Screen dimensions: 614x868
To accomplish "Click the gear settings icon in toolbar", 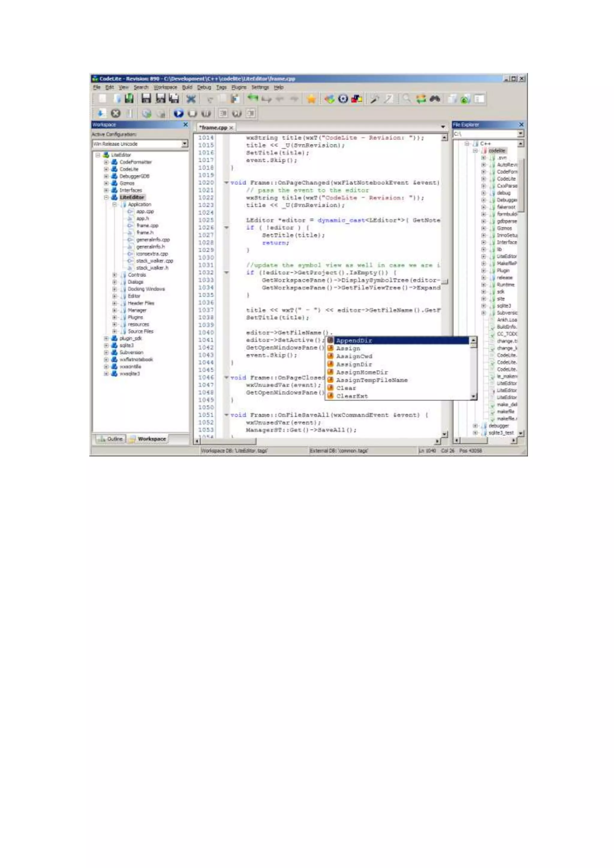I will tap(343, 99).
